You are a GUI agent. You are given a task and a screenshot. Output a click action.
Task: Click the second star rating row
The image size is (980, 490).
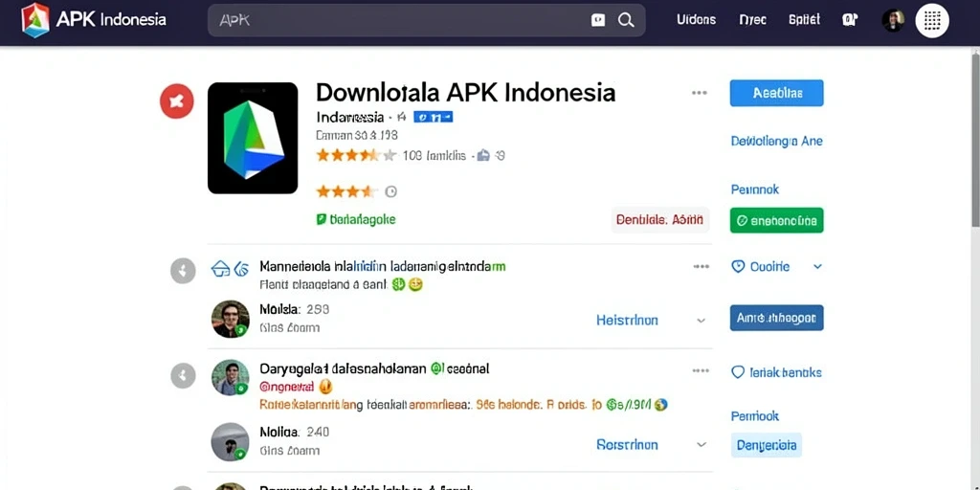pyautogui.click(x=346, y=191)
